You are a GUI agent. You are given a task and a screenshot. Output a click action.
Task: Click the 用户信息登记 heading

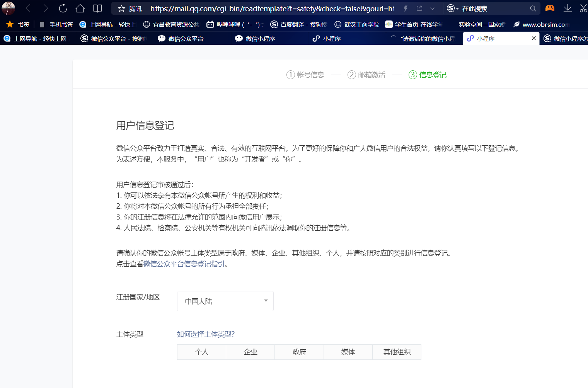pyautogui.click(x=145, y=126)
